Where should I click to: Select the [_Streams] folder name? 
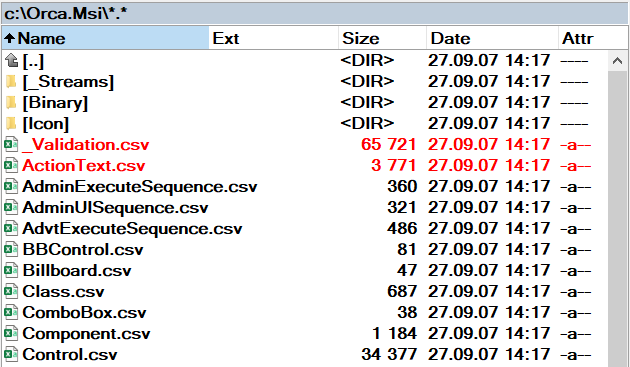tap(68, 82)
